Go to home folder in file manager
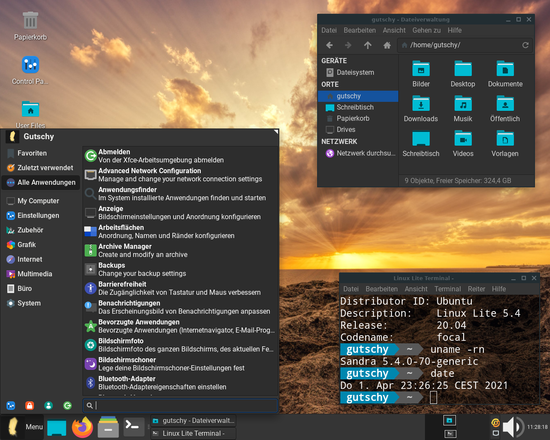The width and height of the screenshot is (550, 440). [387, 45]
